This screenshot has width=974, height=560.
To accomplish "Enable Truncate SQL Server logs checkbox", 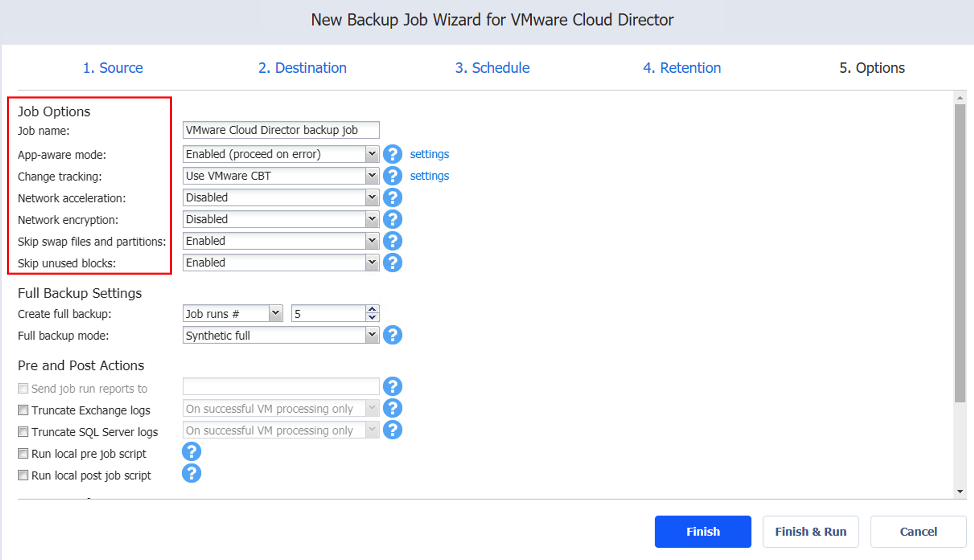I will pos(23,432).
